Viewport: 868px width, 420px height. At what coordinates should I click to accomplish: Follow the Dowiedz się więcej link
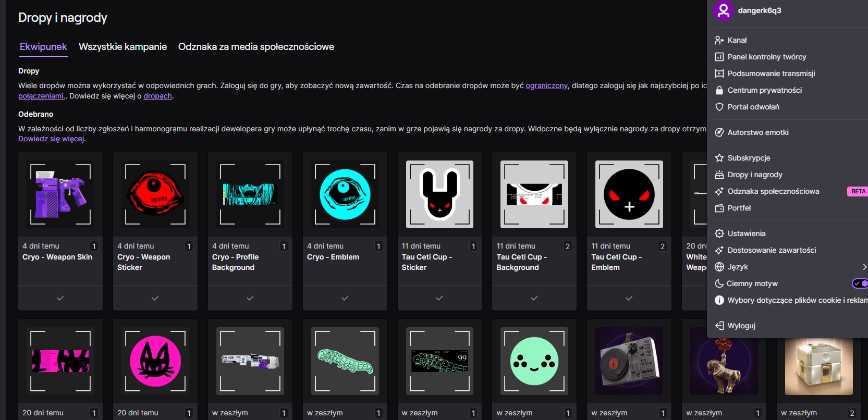(51, 139)
